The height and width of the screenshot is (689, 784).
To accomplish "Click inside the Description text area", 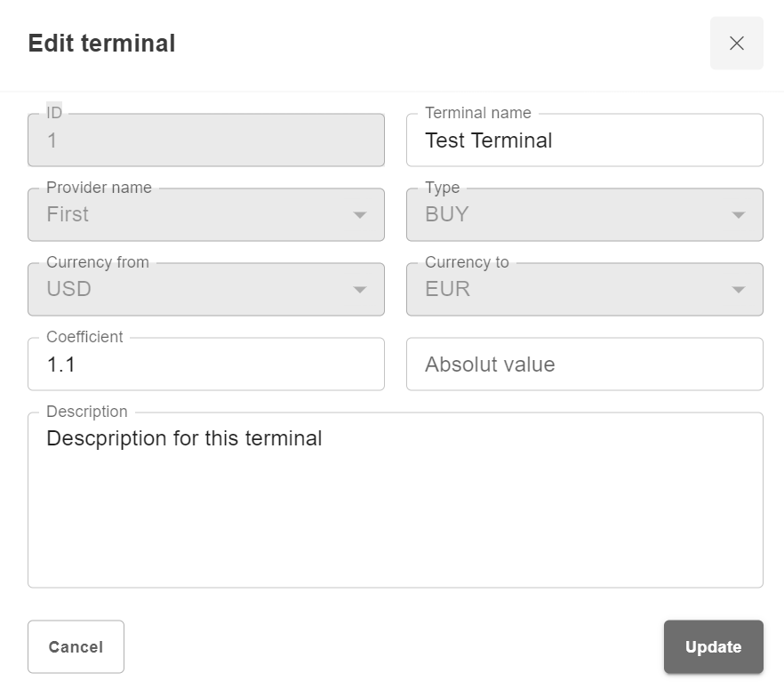I will click(395, 507).
